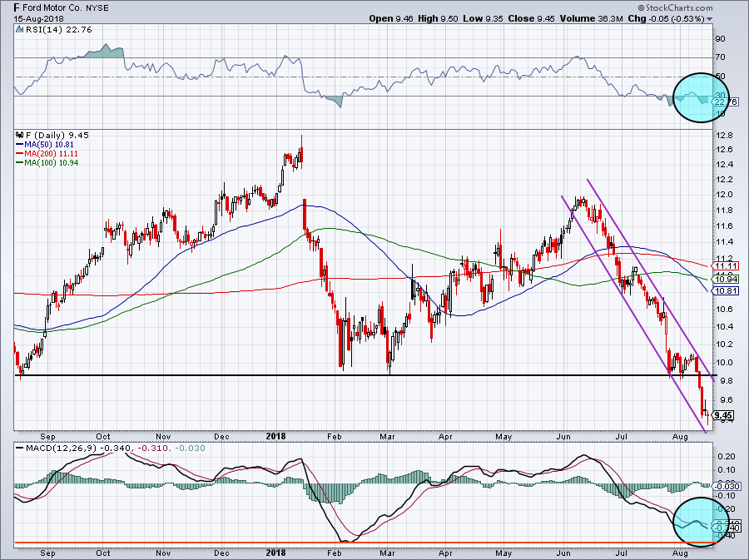Viewport: 749px width, 560px height.
Task: Click the Feb label under the MACD panel
Action: coord(334,553)
